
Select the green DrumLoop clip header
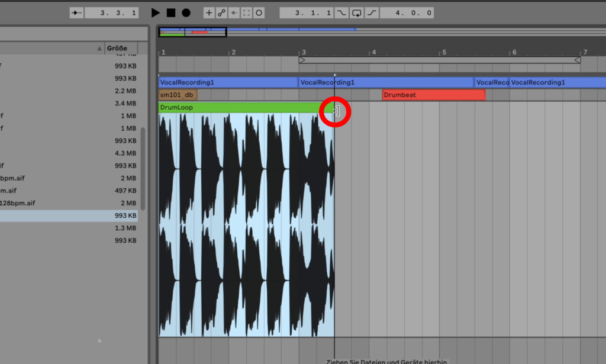click(x=246, y=107)
